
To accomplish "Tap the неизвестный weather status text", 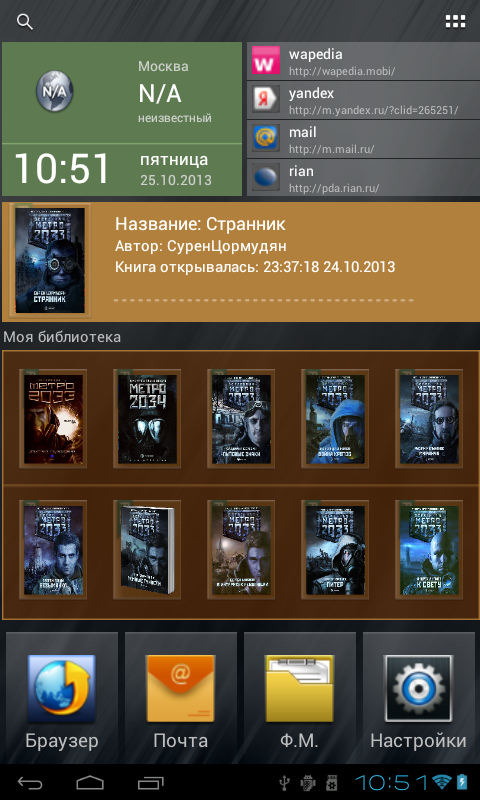I will point(174,118).
